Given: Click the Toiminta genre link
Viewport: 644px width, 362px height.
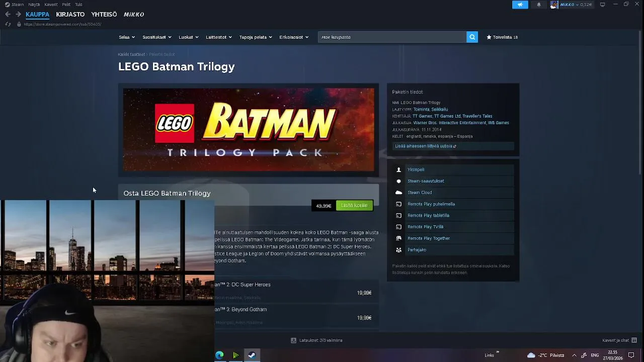Looking at the screenshot, I should coord(422,109).
